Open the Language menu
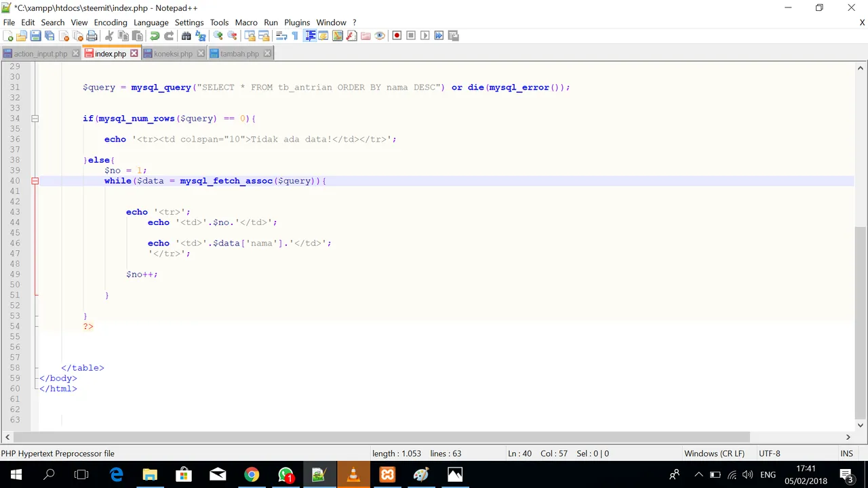 151,22
